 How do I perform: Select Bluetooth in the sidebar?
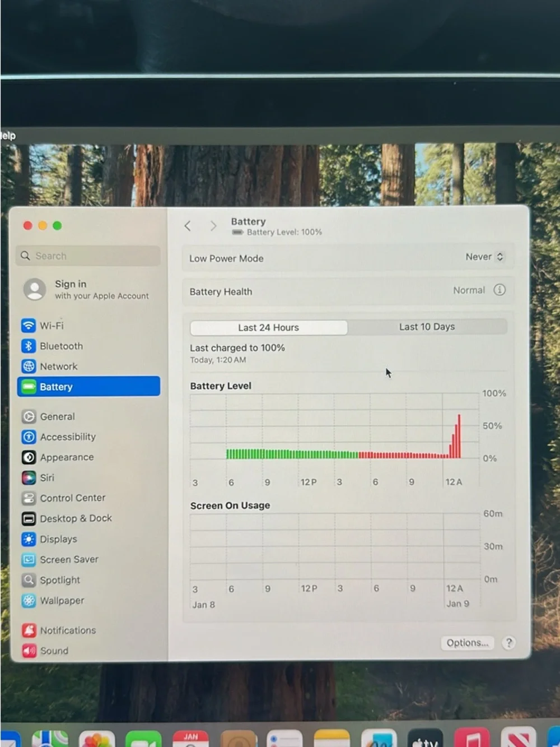(60, 346)
